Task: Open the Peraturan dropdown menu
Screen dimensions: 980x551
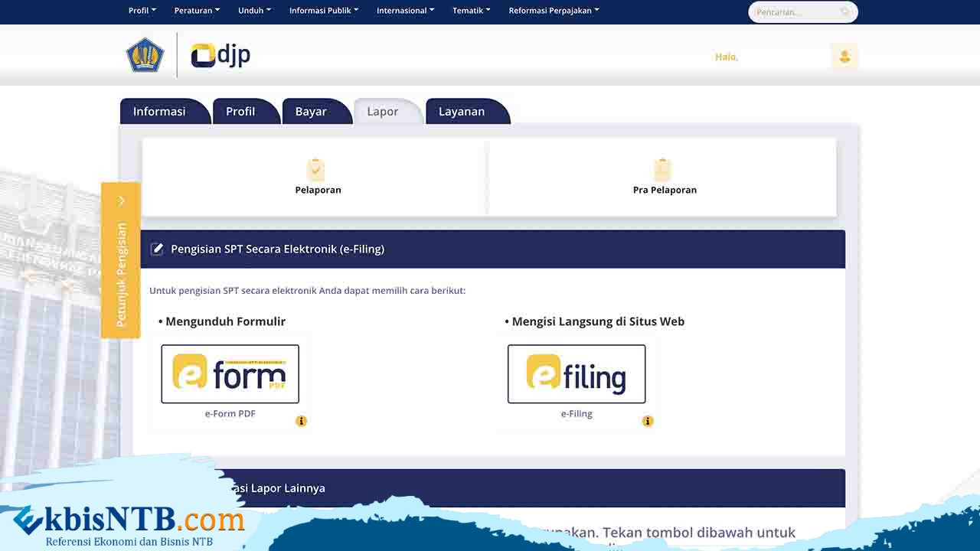Action: point(197,11)
